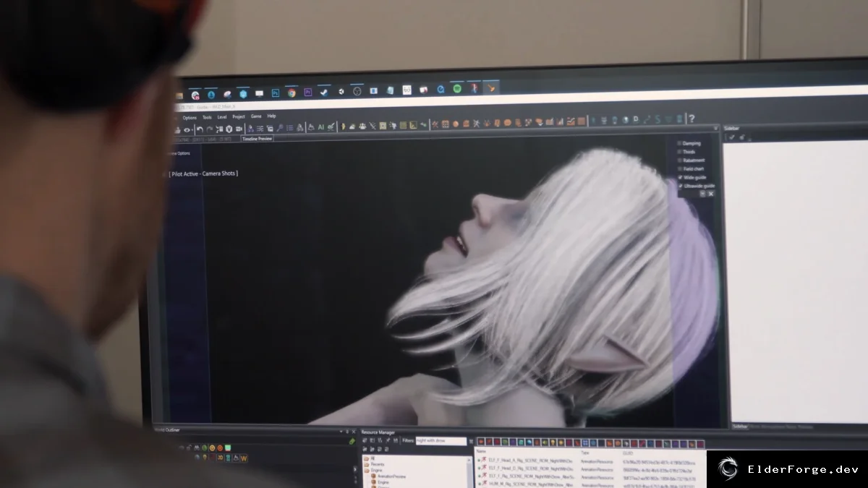
Task: Click the question mark help icon
Action: pos(692,119)
